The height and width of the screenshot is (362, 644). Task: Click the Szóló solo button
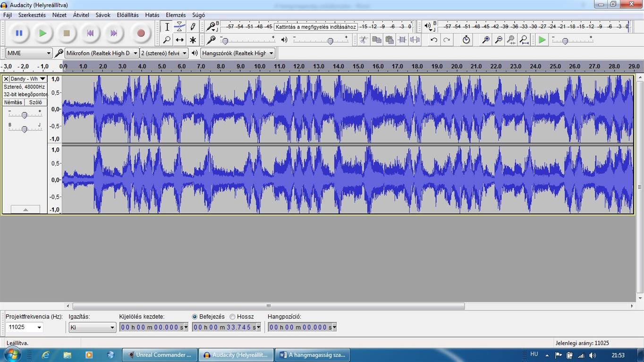(35, 102)
